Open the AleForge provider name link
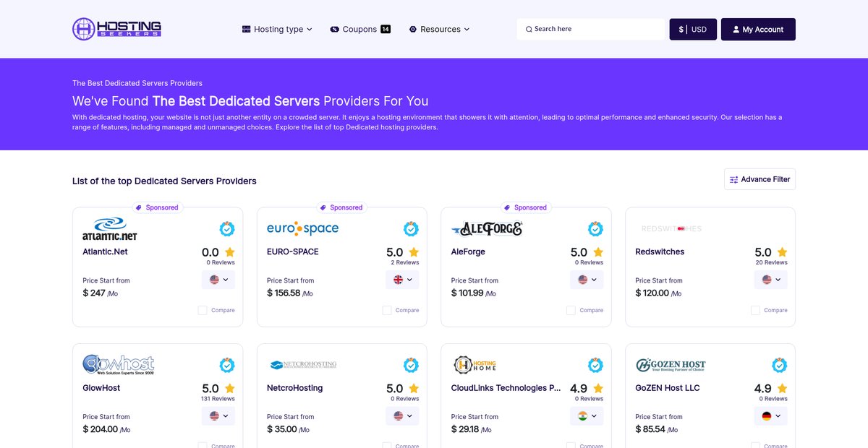This screenshot has width=868, height=448. tap(468, 252)
